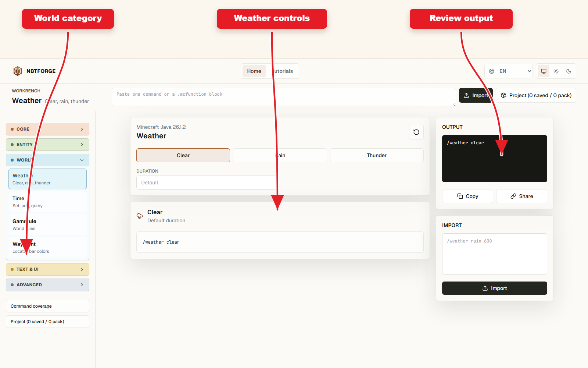Click the link icon in Share button
The height and width of the screenshot is (368, 588).
coord(513,196)
